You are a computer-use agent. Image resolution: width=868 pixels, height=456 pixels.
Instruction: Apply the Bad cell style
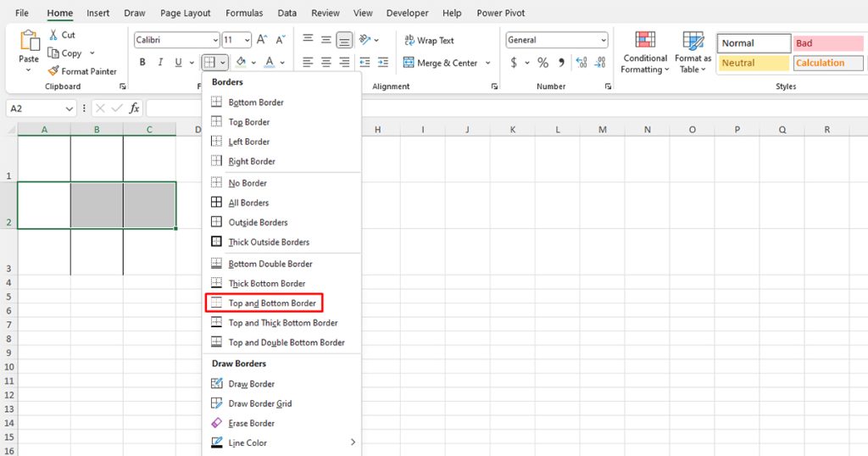point(827,43)
